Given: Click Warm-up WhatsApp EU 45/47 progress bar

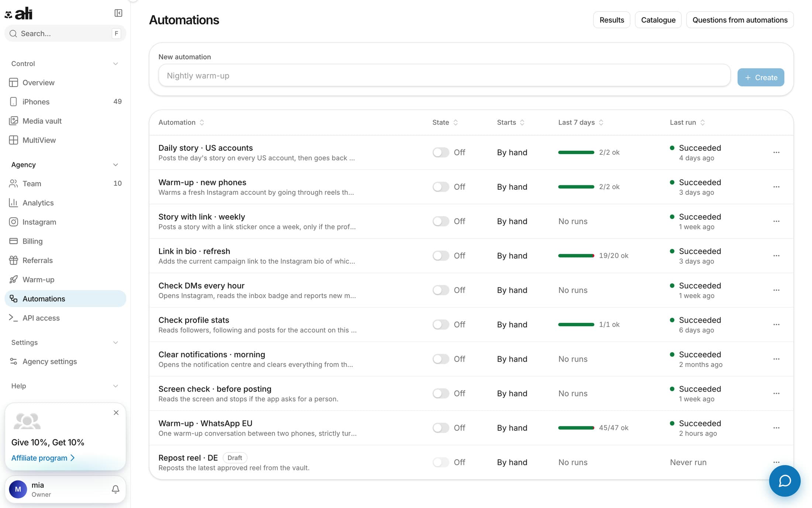Looking at the screenshot, I should (576, 428).
